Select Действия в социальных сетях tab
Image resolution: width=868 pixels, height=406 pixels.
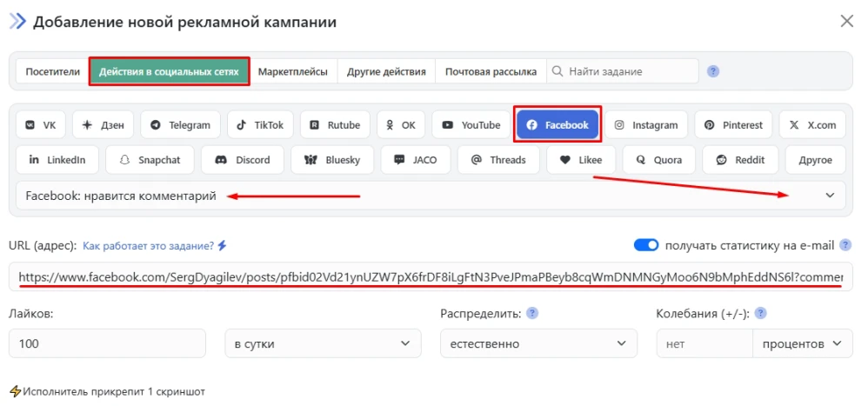tap(169, 71)
